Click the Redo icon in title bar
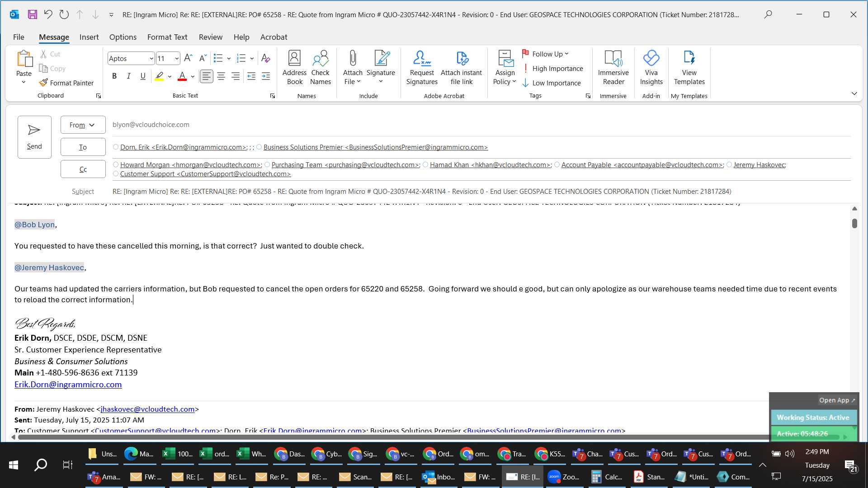 (x=64, y=14)
